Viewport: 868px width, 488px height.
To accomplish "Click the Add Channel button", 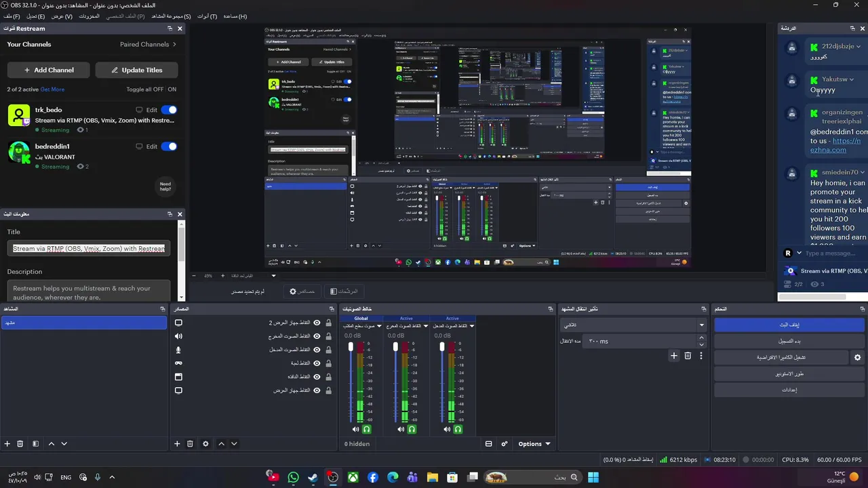I will point(49,70).
